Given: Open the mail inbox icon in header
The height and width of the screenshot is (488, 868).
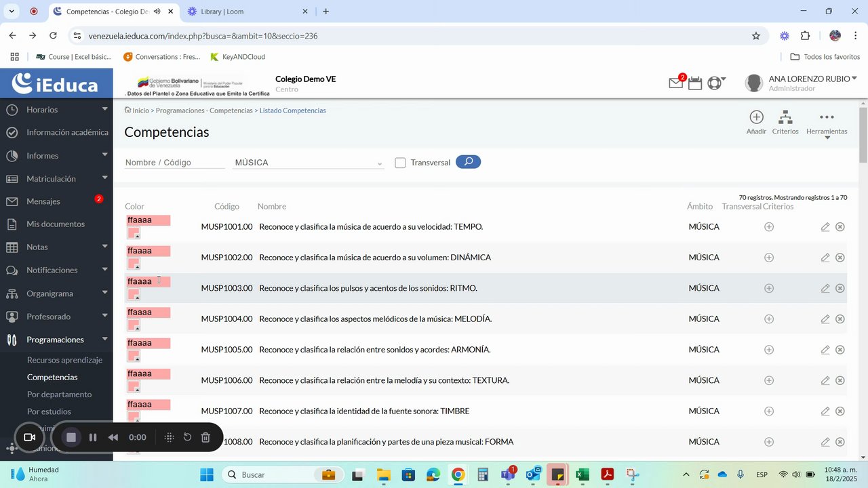Looking at the screenshot, I should 676,83.
